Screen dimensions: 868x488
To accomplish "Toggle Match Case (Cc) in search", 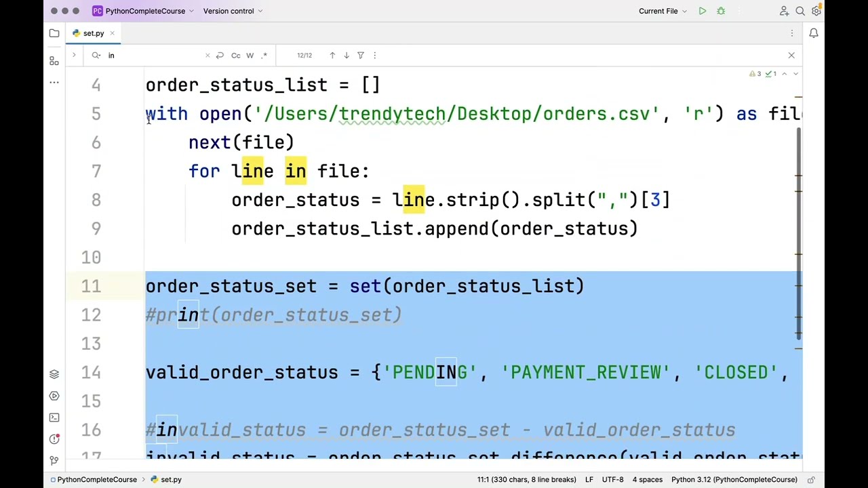I will click(235, 56).
